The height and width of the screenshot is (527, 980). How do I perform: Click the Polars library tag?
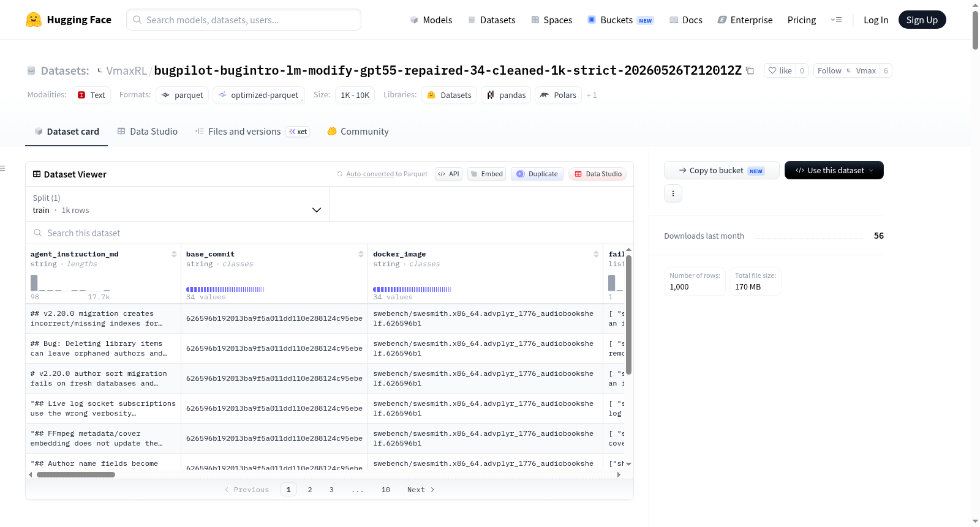click(558, 95)
